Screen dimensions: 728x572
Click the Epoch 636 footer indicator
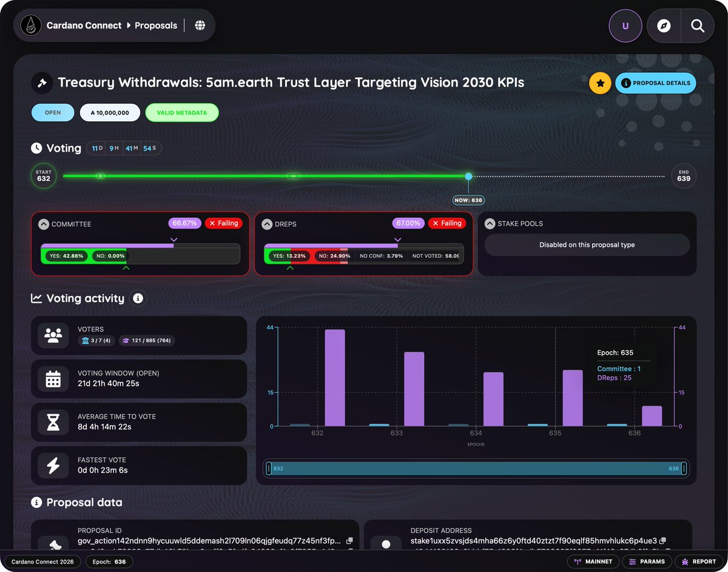click(109, 562)
